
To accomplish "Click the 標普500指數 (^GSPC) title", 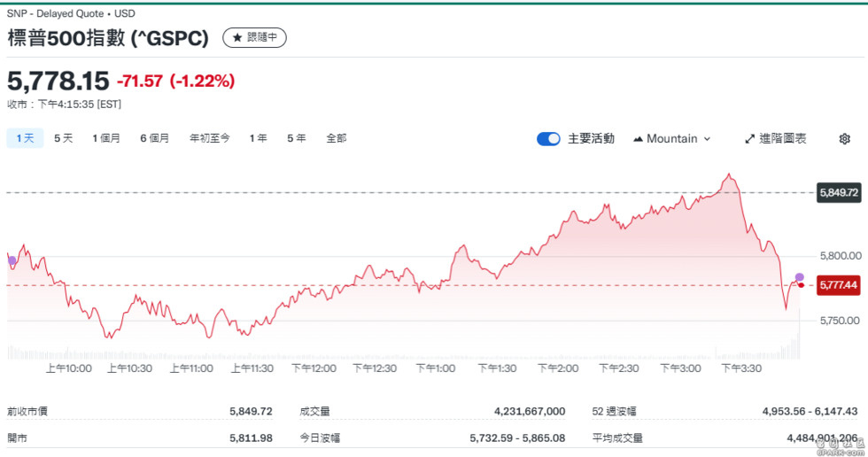I will [108, 37].
